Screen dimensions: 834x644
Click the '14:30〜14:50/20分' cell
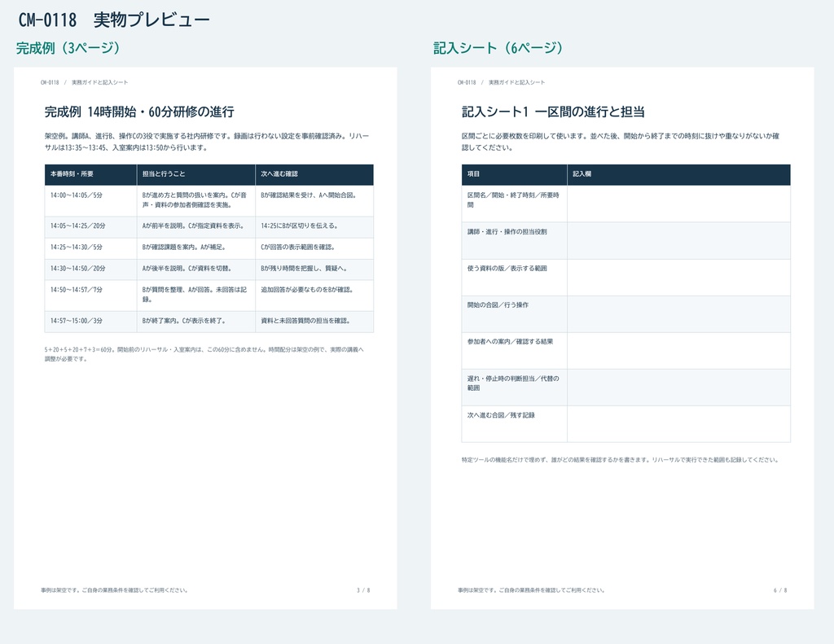pyautogui.click(x=90, y=269)
